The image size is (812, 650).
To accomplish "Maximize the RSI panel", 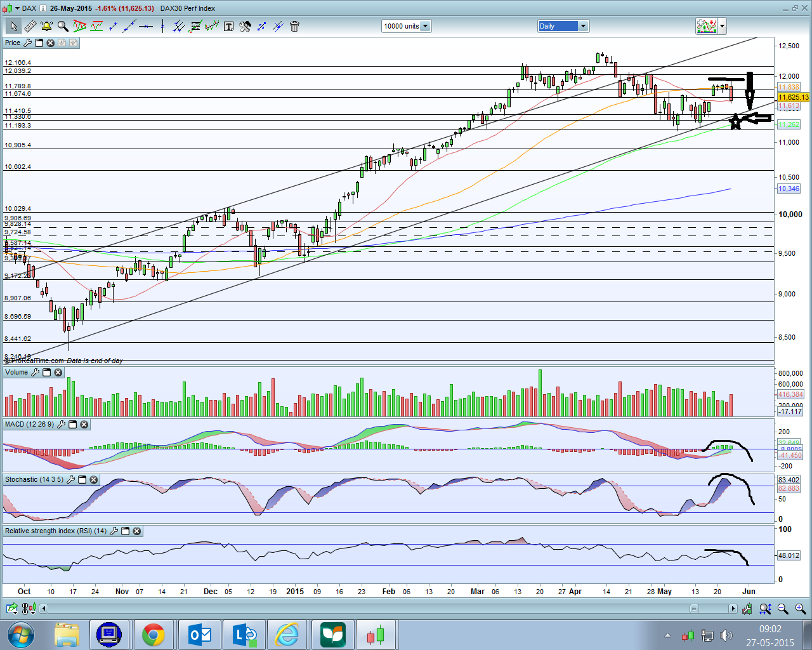I will pos(125,531).
